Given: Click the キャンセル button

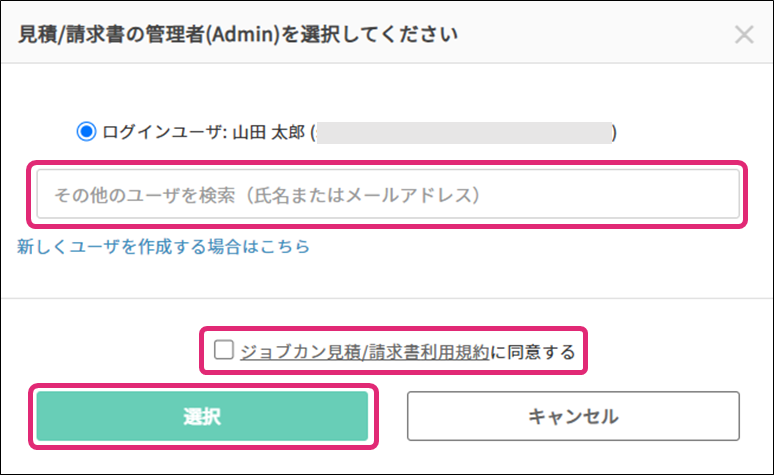Looking at the screenshot, I should click(x=573, y=416).
